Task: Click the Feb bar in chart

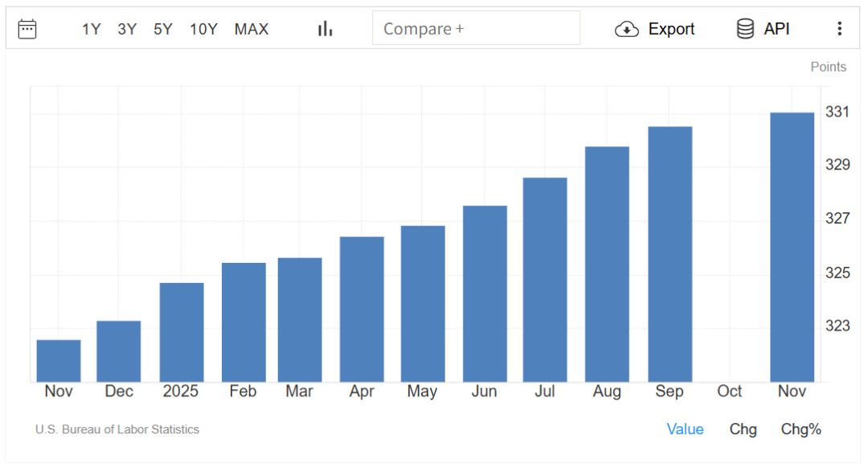Action: (x=244, y=322)
